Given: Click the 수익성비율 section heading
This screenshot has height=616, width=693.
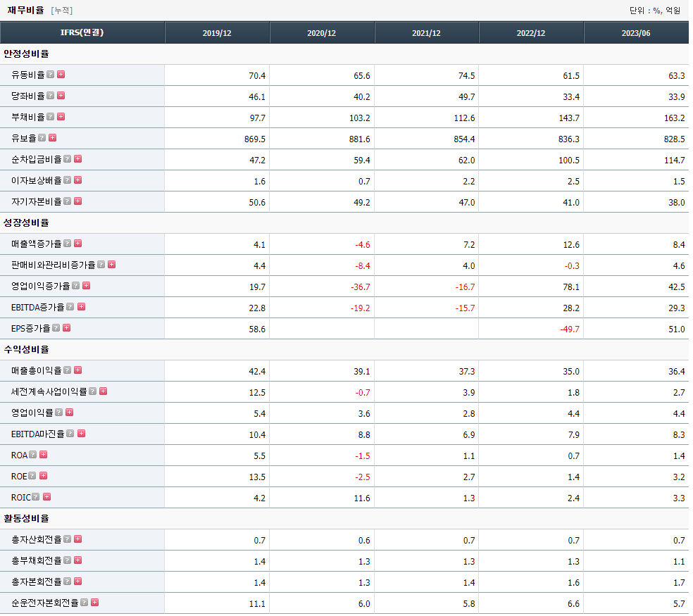Looking at the screenshot, I should tap(26, 350).
